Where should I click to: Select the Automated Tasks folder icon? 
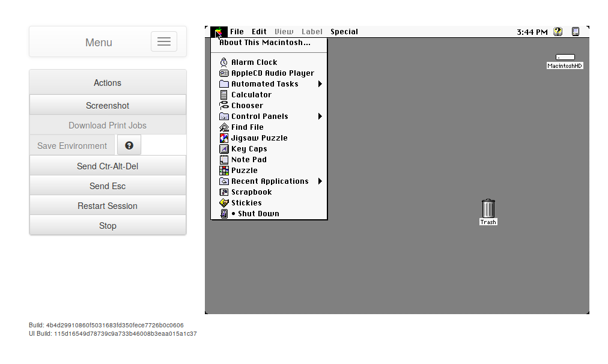click(223, 83)
